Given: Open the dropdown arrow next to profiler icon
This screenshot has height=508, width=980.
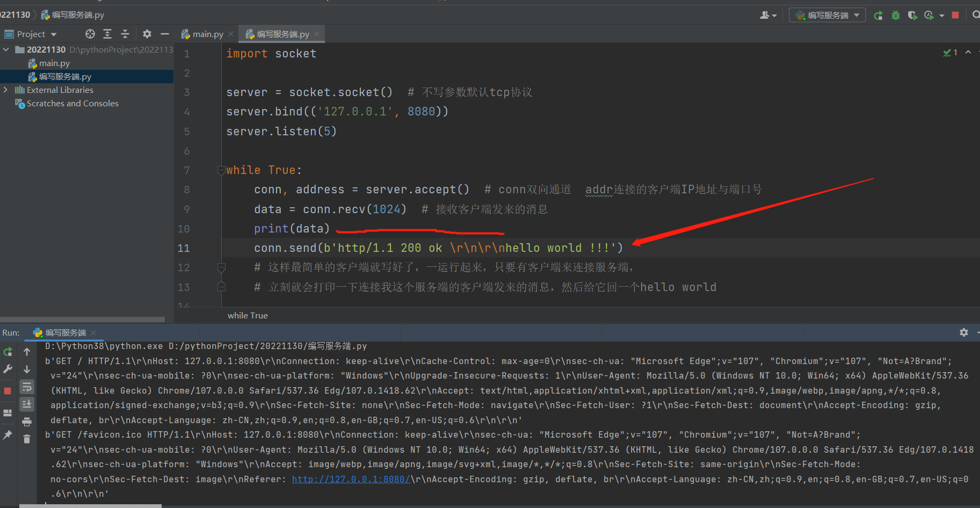Looking at the screenshot, I should [x=942, y=16].
